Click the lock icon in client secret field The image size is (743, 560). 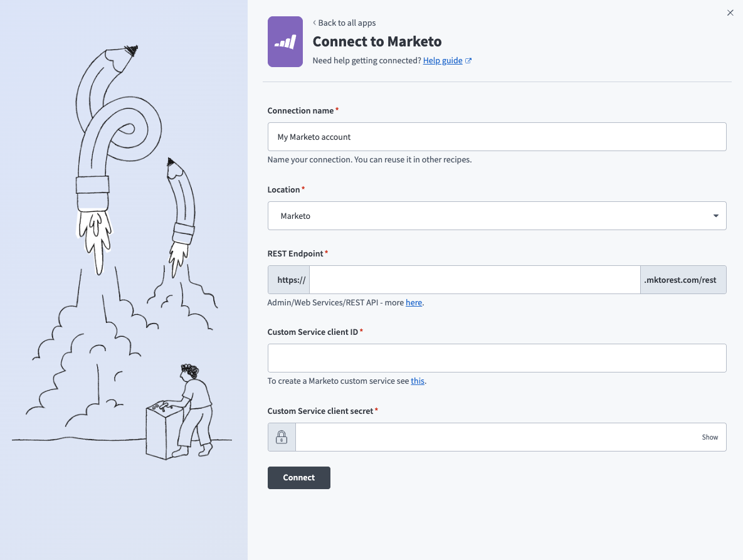click(282, 437)
